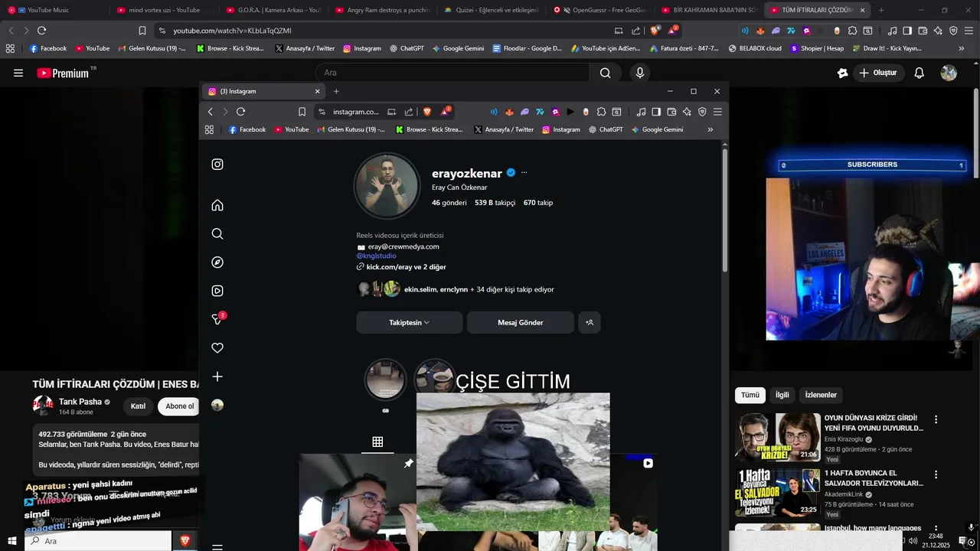
Task: Open BELABOX cloud bookmark in main window
Action: tap(755, 48)
